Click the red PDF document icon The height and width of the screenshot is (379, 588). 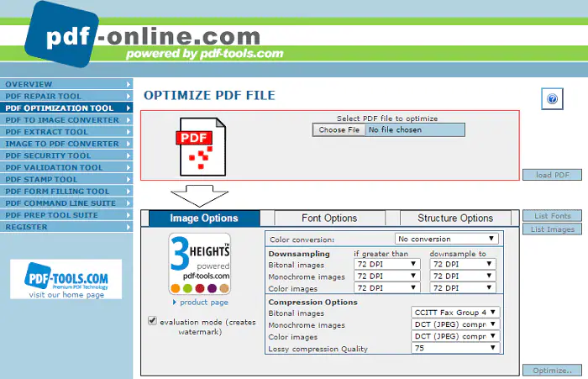(x=202, y=147)
